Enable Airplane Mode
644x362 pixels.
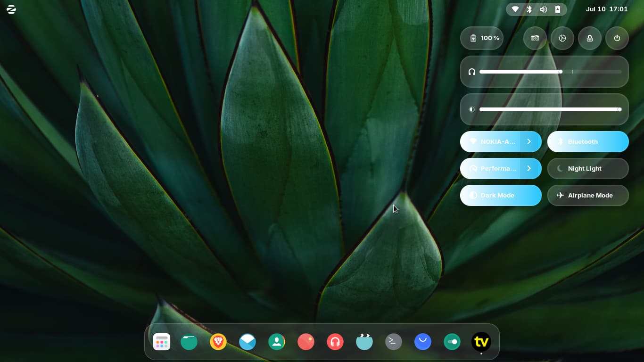click(588, 195)
